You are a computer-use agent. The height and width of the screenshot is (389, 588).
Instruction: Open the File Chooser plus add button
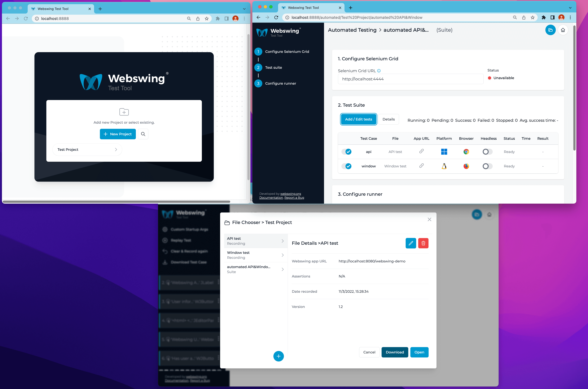[278, 356]
